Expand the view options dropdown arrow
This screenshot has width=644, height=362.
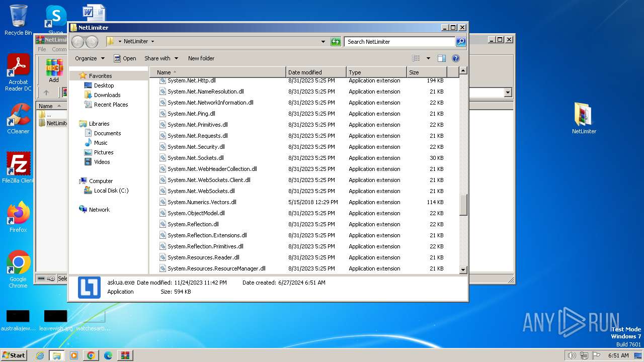(x=428, y=58)
